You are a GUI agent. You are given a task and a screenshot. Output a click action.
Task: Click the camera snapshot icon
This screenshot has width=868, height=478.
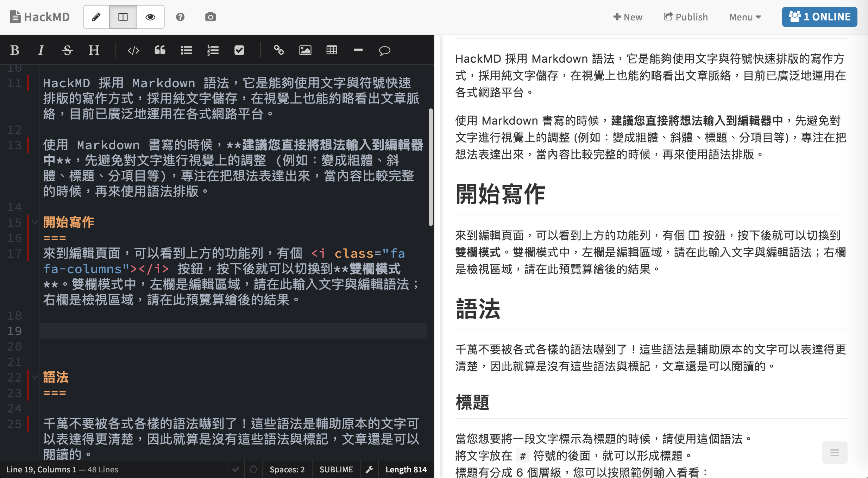210,17
